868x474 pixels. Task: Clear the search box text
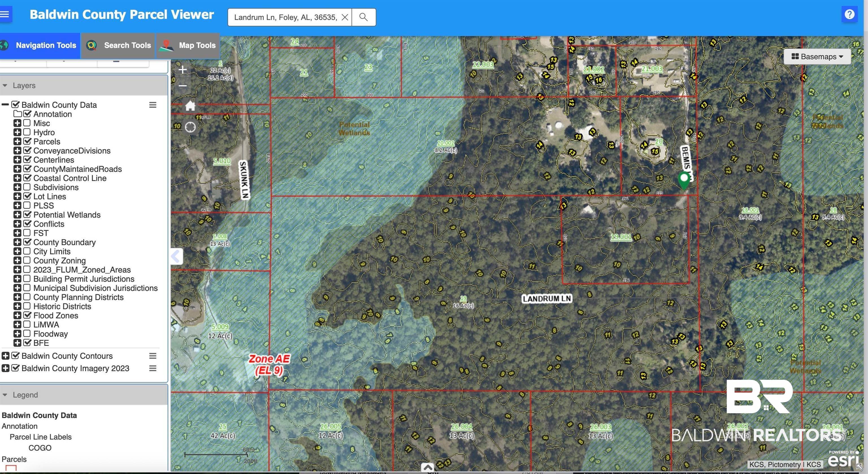(x=344, y=17)
